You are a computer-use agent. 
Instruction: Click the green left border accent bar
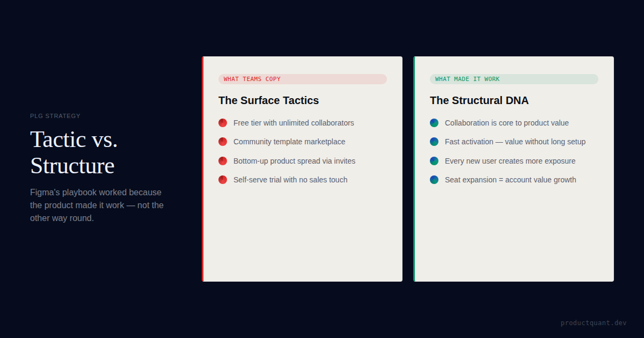[414, 169]
